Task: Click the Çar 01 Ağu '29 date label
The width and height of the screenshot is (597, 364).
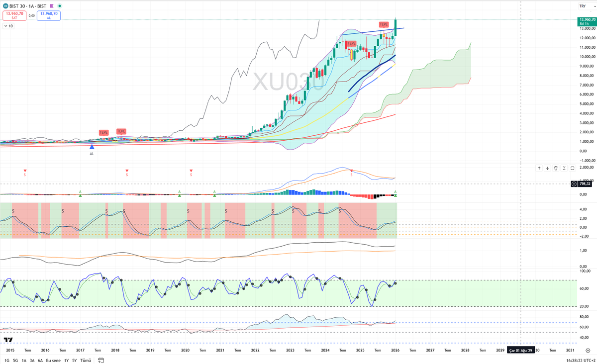Action: 520,350
